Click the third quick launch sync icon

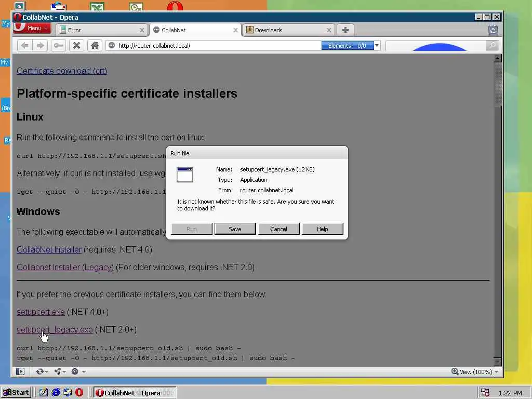pyautogui.click(x=68, y=393)
